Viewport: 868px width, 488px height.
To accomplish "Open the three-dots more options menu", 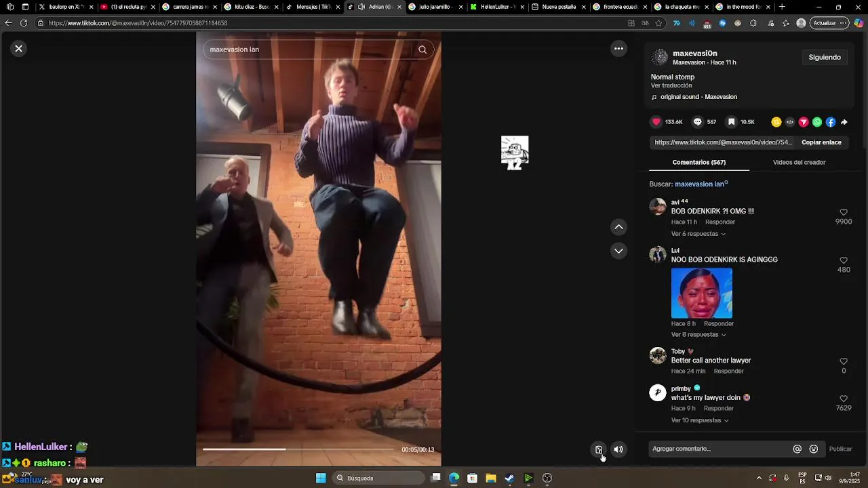I will click(618, 49).
